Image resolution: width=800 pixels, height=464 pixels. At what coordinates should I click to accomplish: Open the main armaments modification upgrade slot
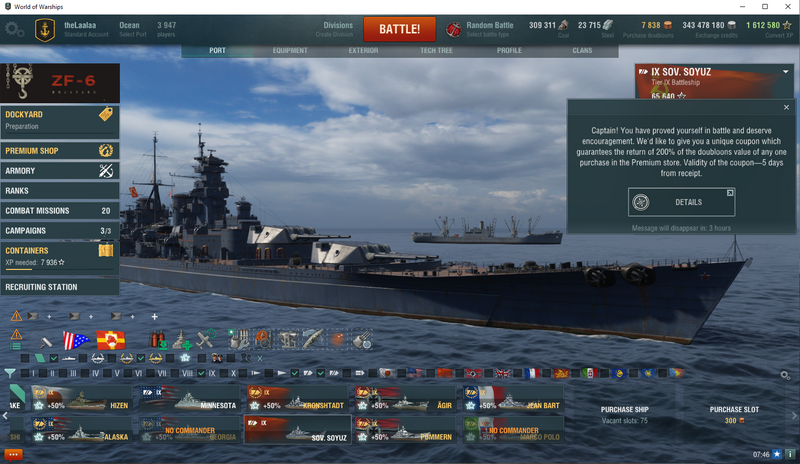[239, 339]
